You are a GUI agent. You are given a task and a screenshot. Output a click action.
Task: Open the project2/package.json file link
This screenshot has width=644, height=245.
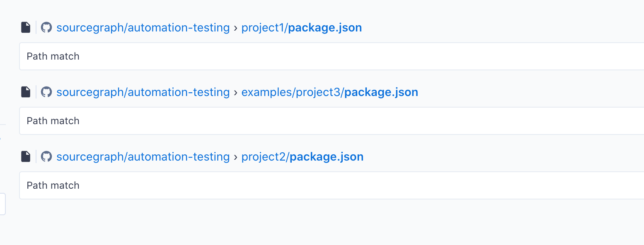(303, 157)
